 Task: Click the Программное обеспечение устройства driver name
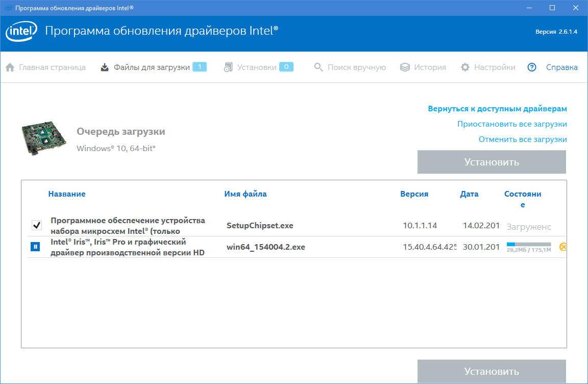tap(128, 226)
